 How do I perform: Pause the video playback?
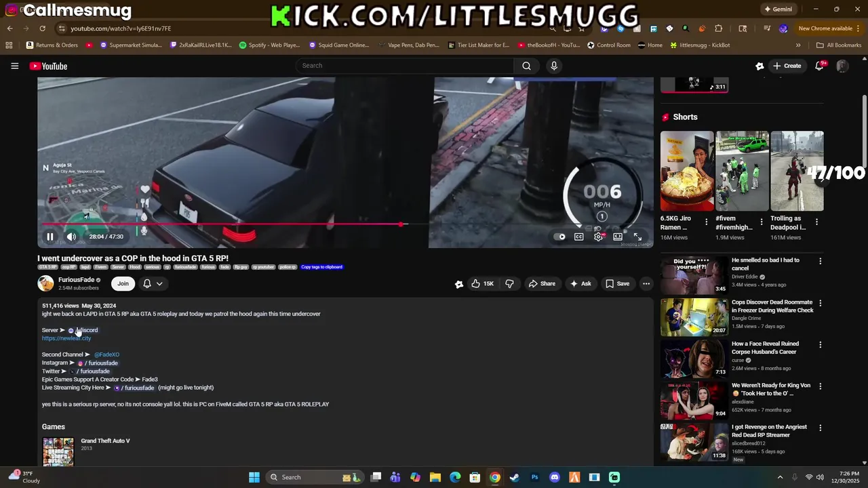coord(50,237)
